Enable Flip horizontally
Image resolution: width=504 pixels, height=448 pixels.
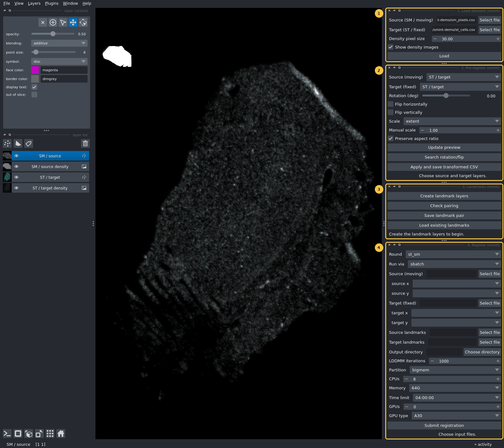point(391,104)
